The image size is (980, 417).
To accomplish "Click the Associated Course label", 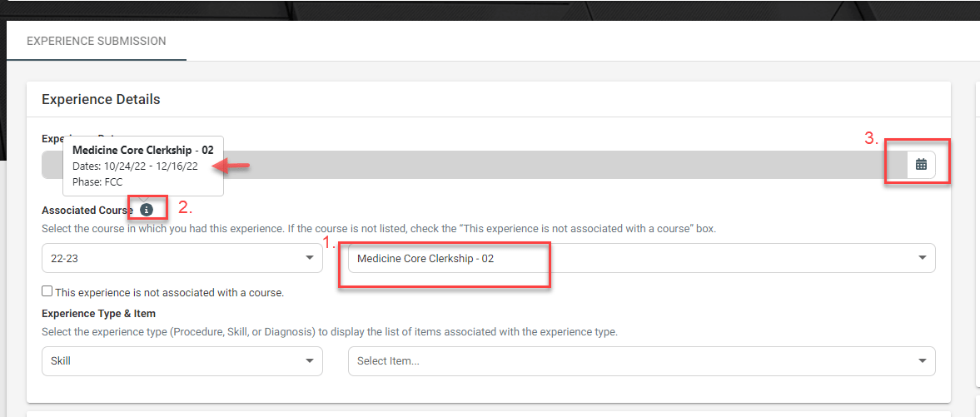I will tap(87, 211).
